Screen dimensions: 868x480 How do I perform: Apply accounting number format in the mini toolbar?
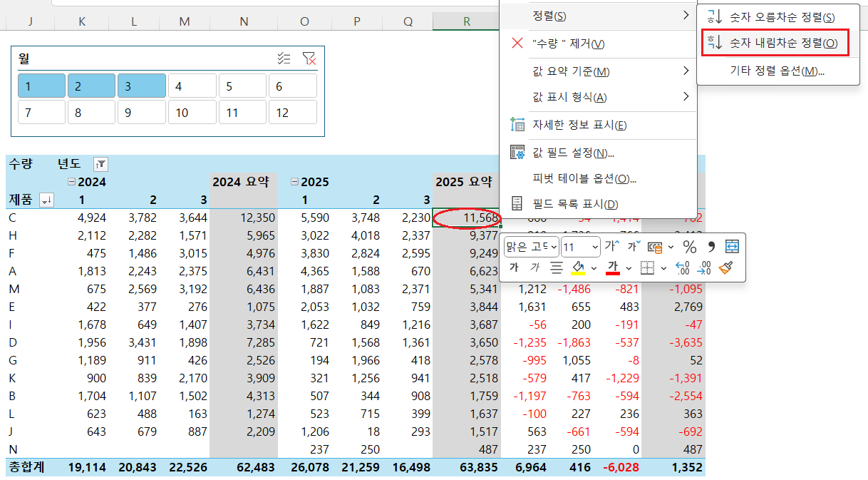(655, 247)
